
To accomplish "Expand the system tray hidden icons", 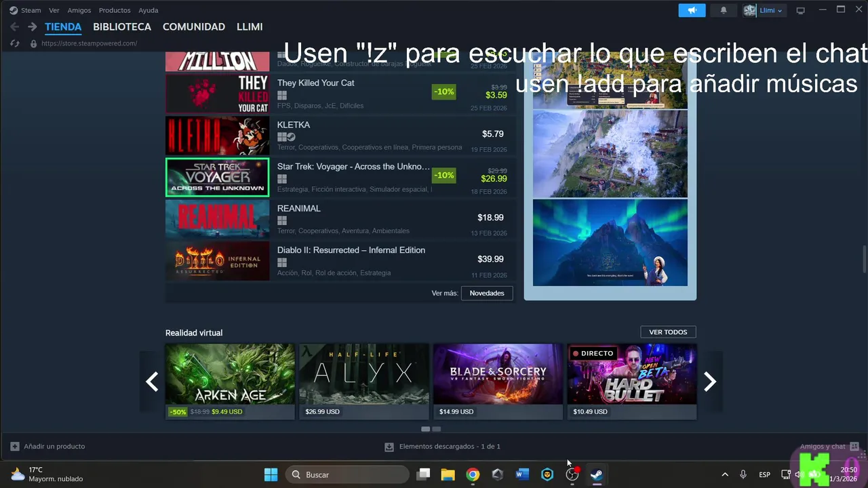I will pyautogui.click(x=725, y=474).
